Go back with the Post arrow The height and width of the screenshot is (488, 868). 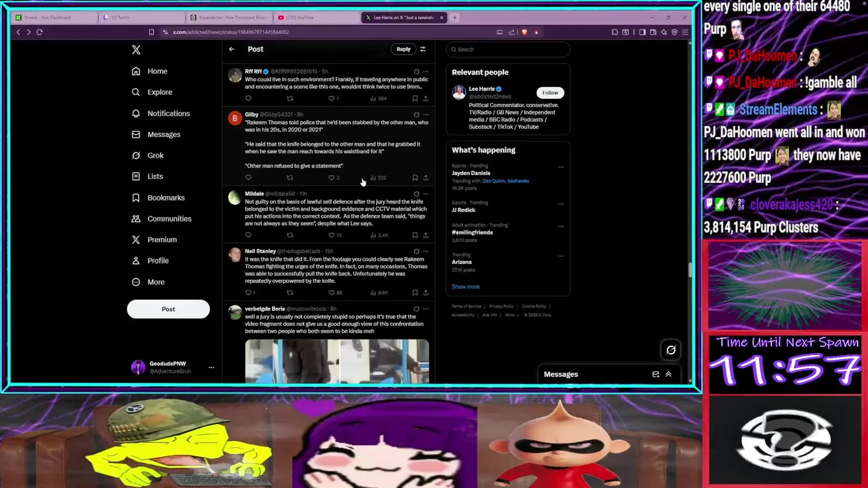click(231, 49)
